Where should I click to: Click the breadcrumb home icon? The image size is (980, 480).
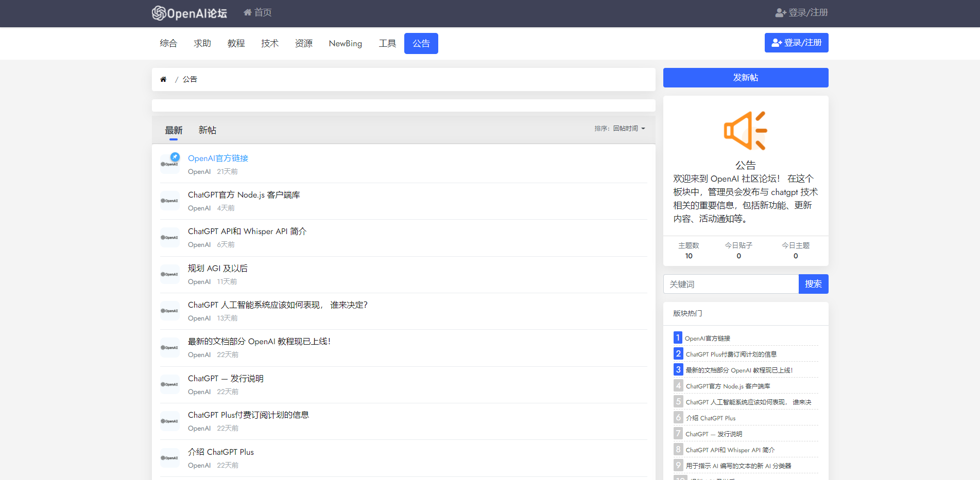[163, 79]
